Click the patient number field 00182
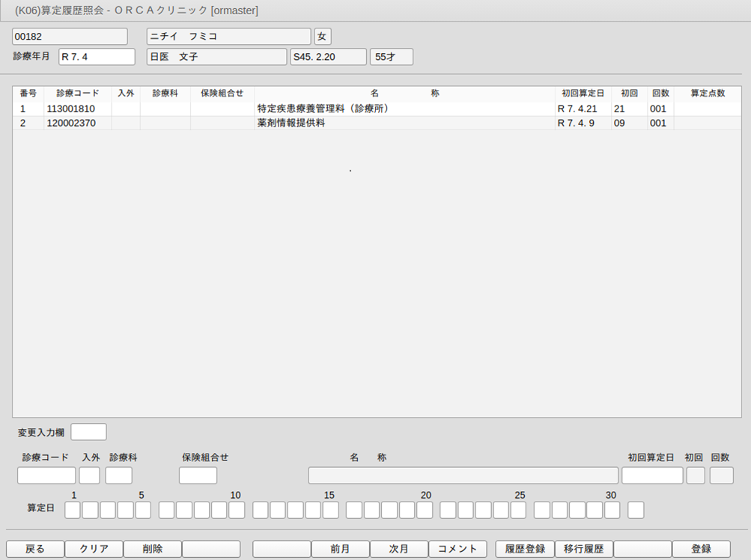This screenshot has height=560, width=751. [x=70, y=37]
